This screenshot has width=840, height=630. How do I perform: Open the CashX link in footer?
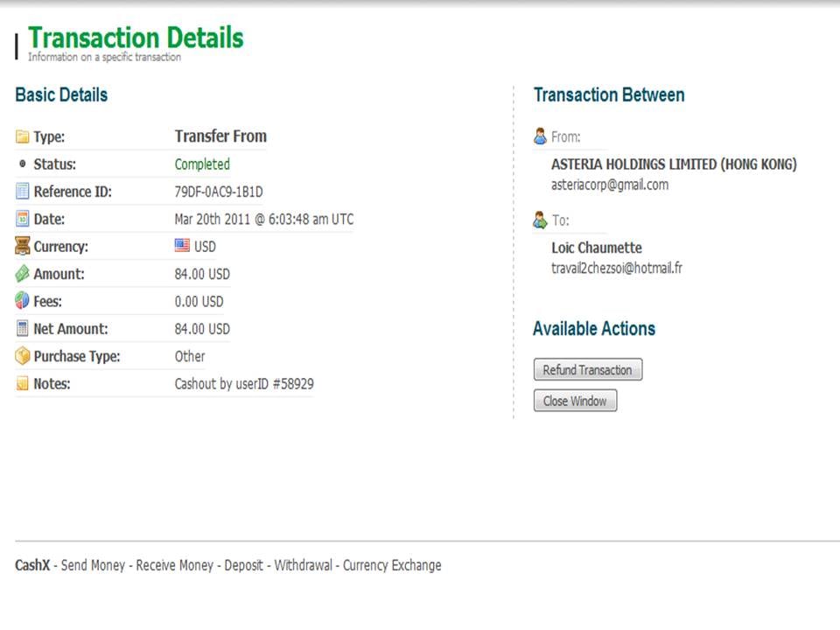32,565
